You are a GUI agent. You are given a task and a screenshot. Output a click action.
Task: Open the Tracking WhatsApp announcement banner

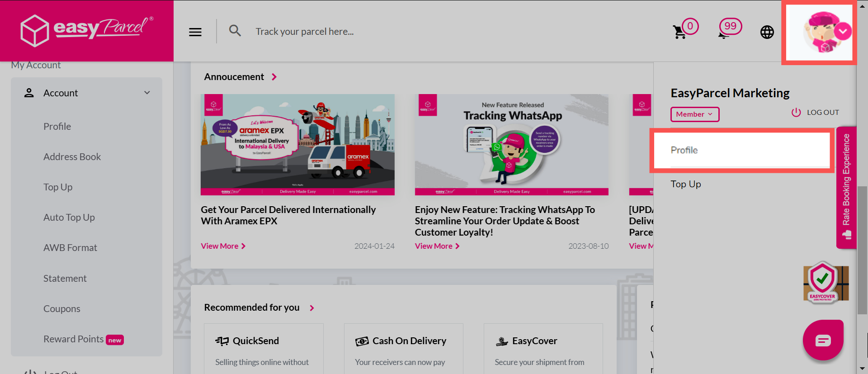512,145
